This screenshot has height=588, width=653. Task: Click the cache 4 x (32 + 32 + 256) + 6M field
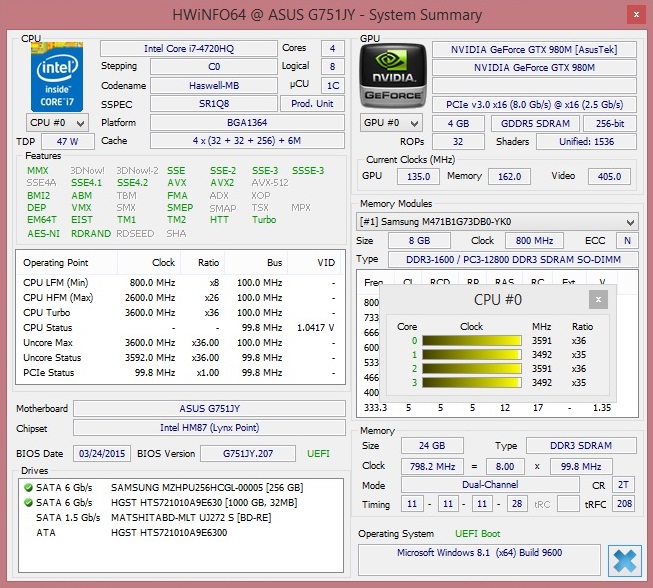tap(247, 141)
